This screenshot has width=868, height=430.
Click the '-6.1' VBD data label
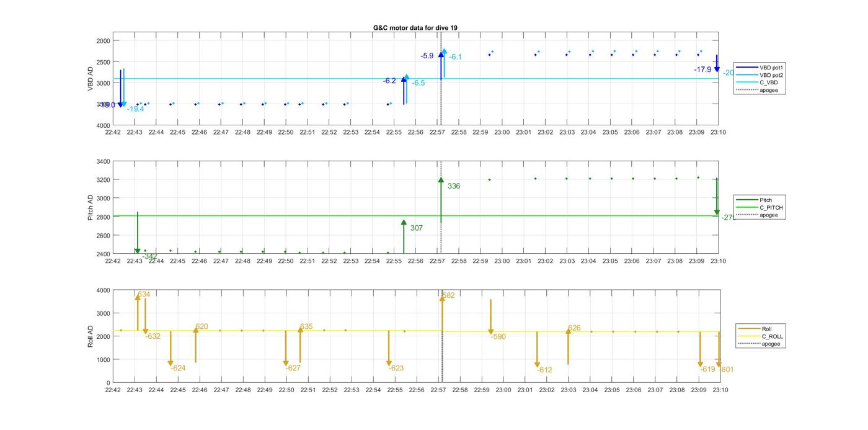click(x=456, y=57)
